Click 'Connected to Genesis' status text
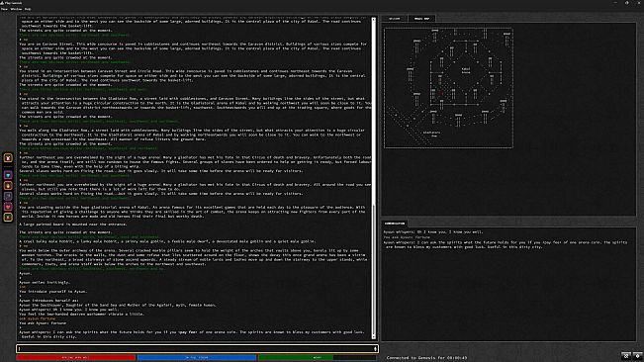Image resolution: width=644 pixels, height=362 pixels. point(426,357)
